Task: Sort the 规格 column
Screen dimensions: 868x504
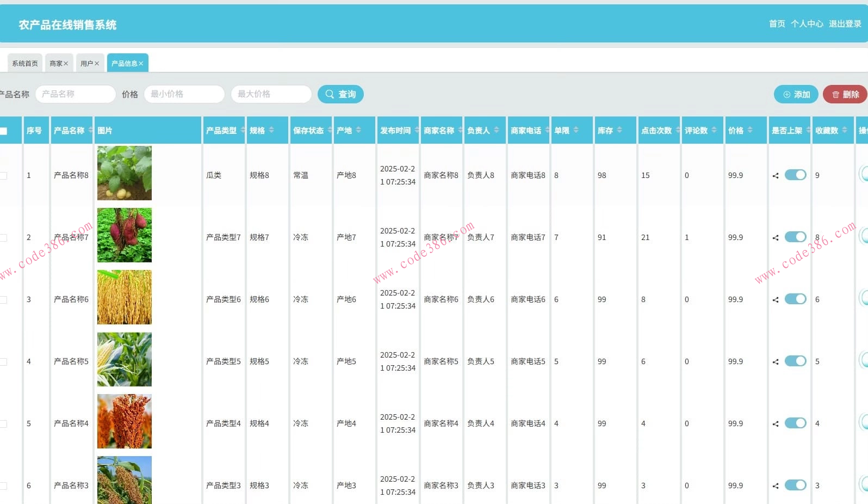Action: click(x=271, y=130)
